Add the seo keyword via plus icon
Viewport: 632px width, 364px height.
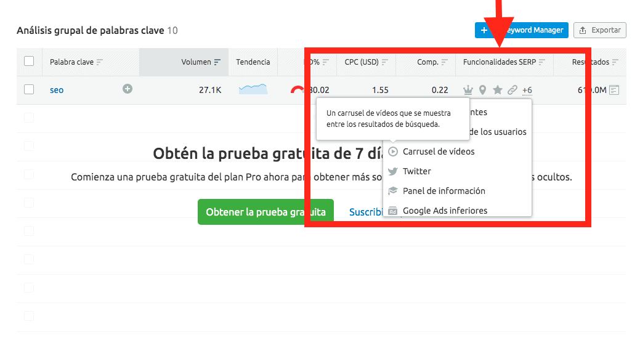(128, 89)
